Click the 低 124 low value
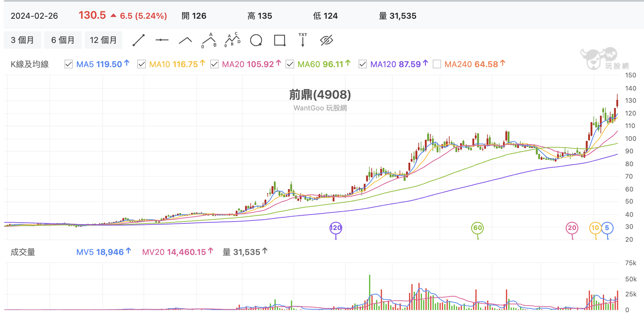The image size is (644, 314). tap(325, 16)
